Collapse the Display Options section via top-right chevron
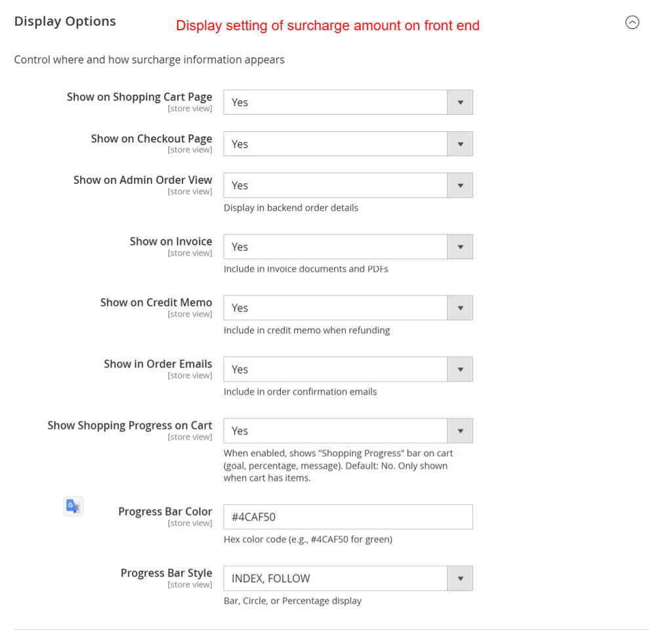This screenshot has width=672, height=634. click(632, 22)
